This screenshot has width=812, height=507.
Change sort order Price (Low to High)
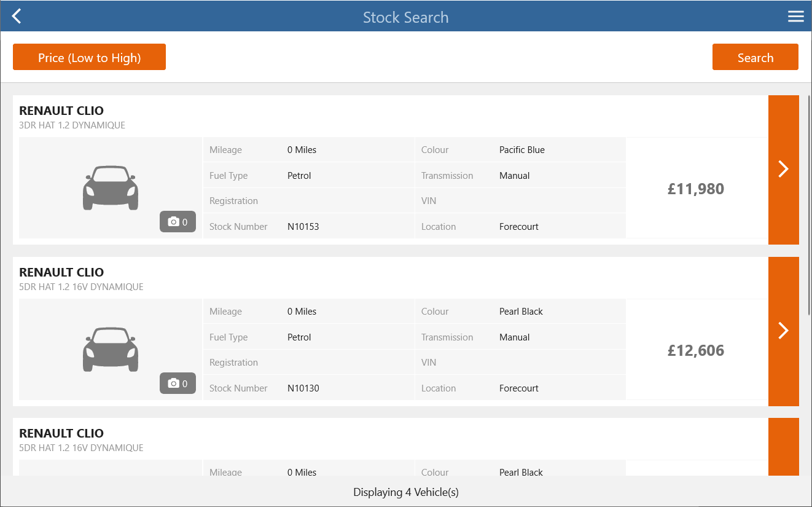[89, 57]
